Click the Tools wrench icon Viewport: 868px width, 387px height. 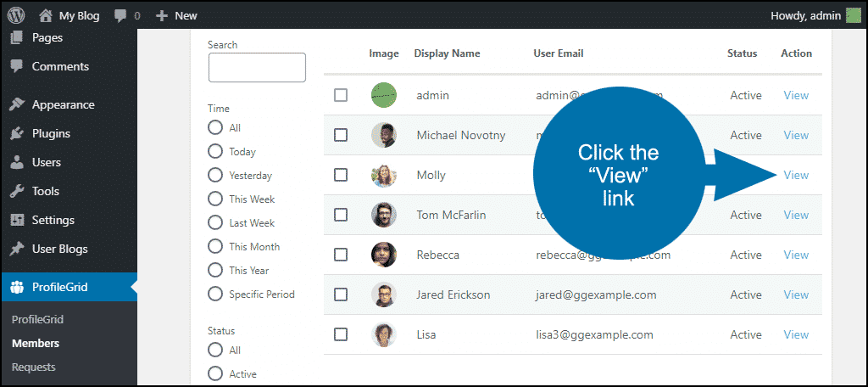coord(17,191)
